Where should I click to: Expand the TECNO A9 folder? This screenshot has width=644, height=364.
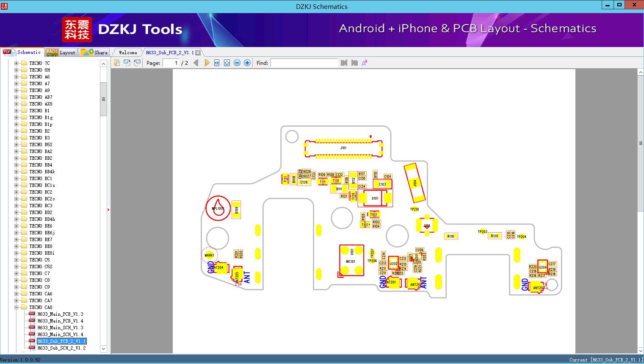point(17,90)
